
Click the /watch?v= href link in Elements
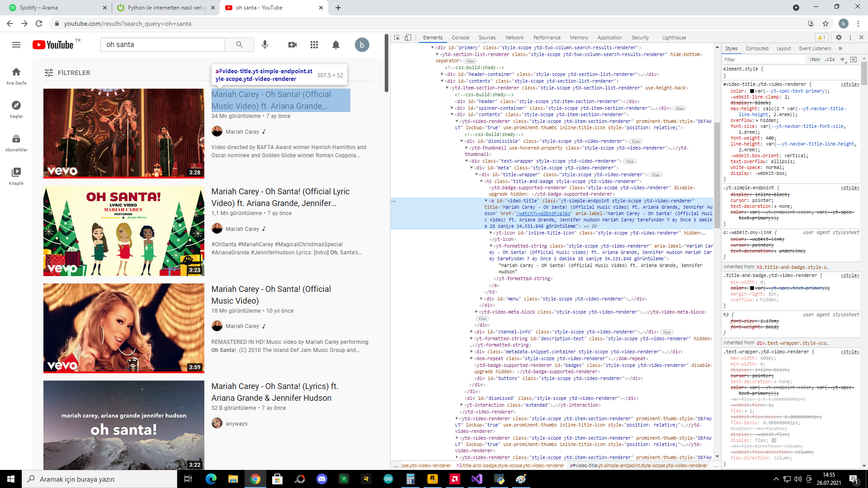point(543,213)
